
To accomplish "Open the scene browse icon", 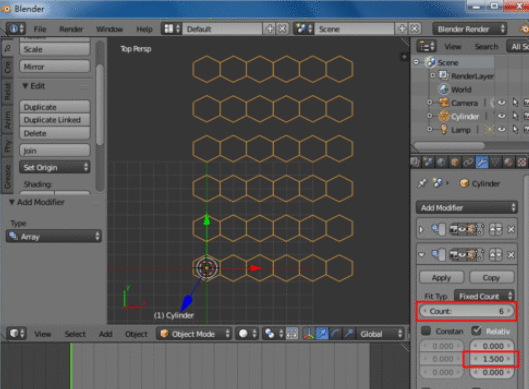I will pos(304,29).
